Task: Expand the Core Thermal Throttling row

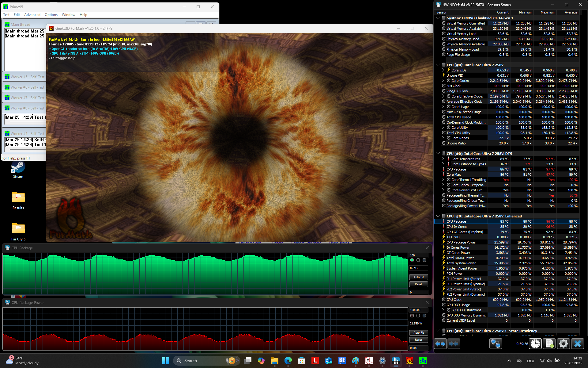Action: [x=443, y=180]
